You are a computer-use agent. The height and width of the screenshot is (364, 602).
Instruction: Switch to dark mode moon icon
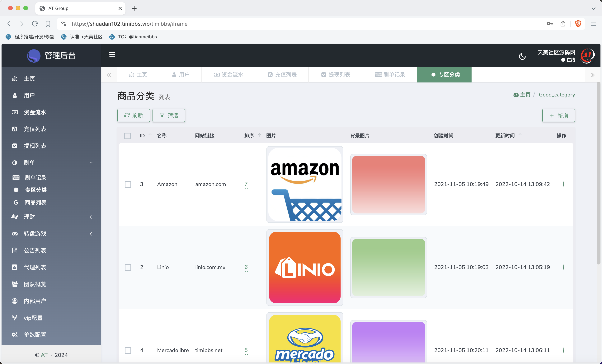(x=522, y=56)
